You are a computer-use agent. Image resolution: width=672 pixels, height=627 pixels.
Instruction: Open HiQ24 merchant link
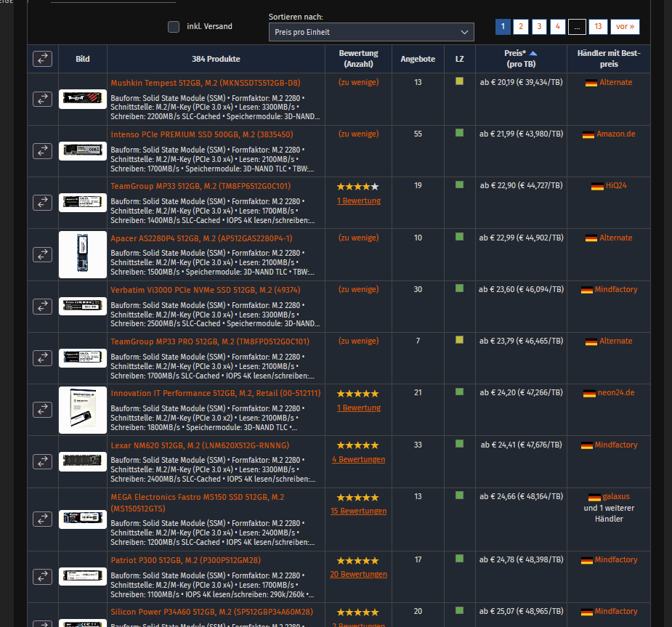click(x=616, y=185)
